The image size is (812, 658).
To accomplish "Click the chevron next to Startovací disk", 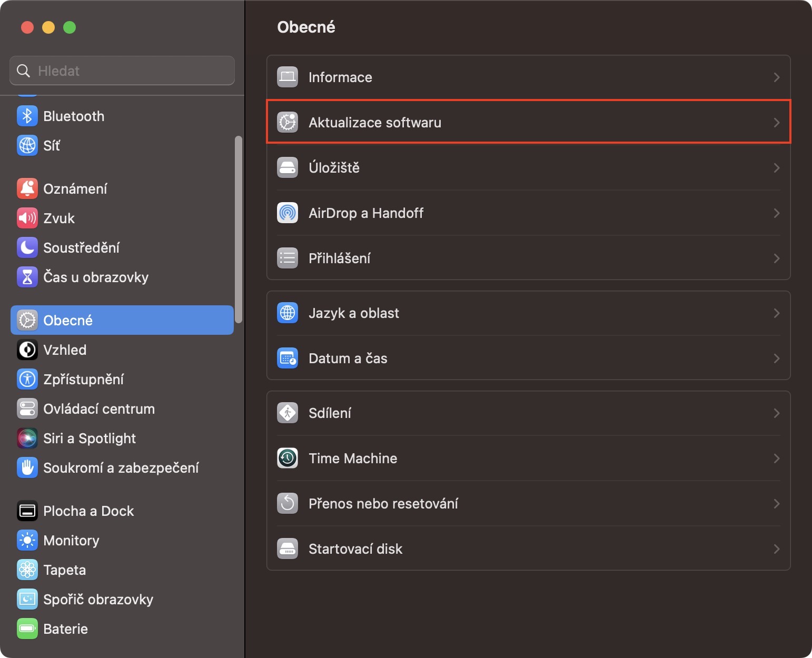I will pyautogui.click(x=777, y=549).
